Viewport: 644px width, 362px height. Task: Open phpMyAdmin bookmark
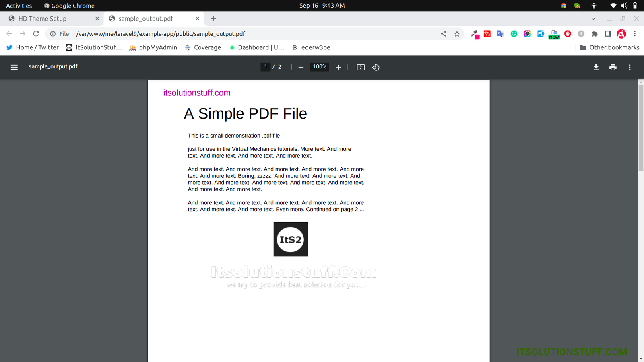[153, 47]
